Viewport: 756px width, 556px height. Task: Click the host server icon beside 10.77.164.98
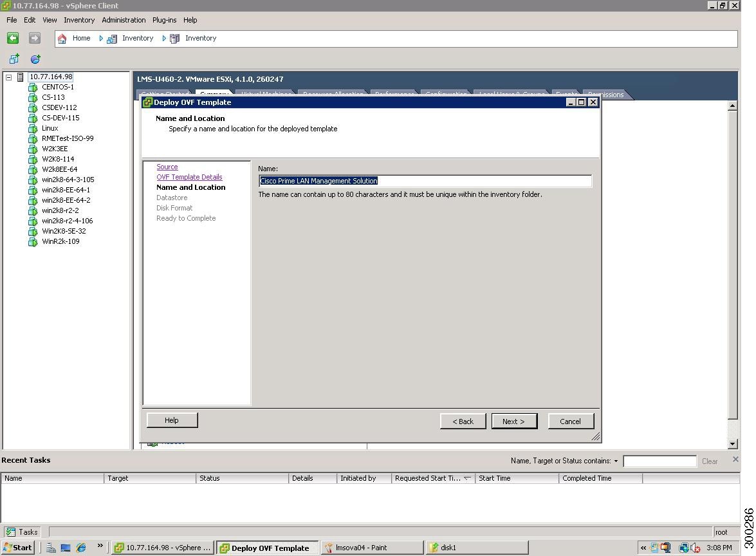20,77
